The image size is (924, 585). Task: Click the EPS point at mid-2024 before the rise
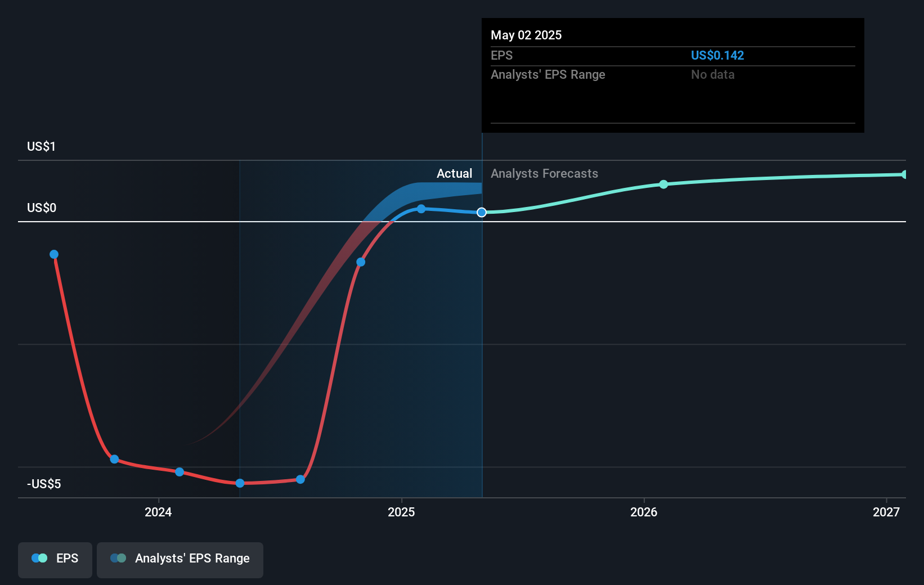(x=300, y=479)
